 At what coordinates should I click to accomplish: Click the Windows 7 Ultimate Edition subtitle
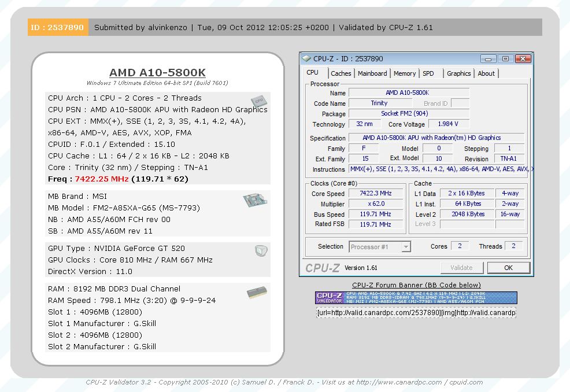coord(157,83)
